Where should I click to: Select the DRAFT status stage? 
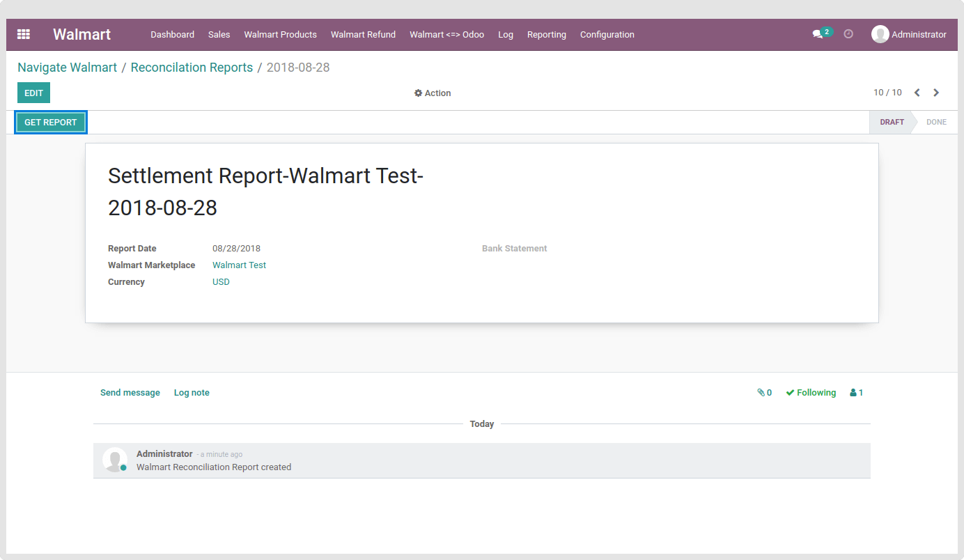pos(892,122)
